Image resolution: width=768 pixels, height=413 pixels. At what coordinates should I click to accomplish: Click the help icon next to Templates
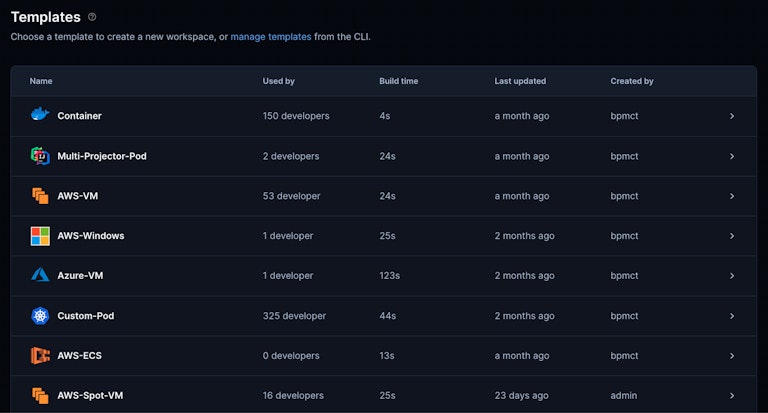pyautogui.click(x=92, y=17)
